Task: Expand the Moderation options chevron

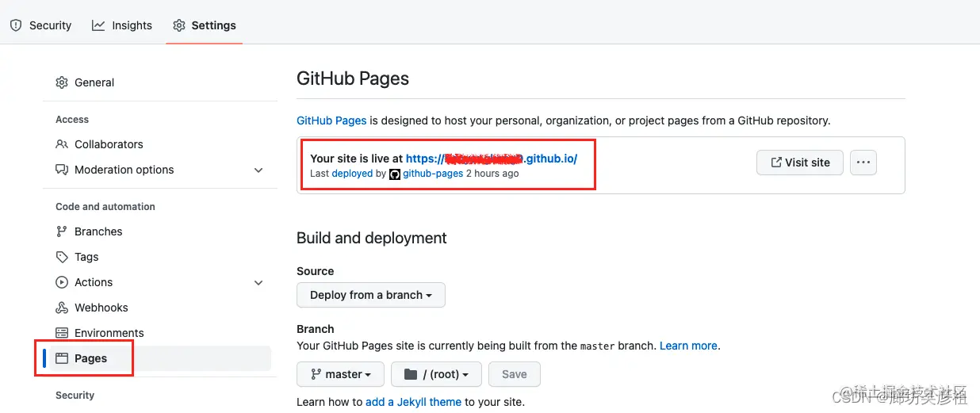Action: click(x=258, y=170)
